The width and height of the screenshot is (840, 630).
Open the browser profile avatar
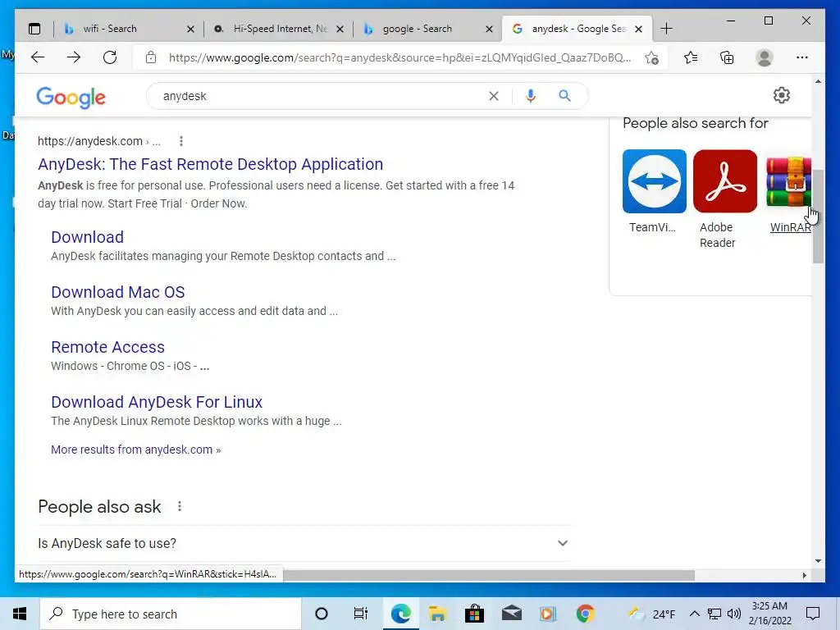coord(765,57)
